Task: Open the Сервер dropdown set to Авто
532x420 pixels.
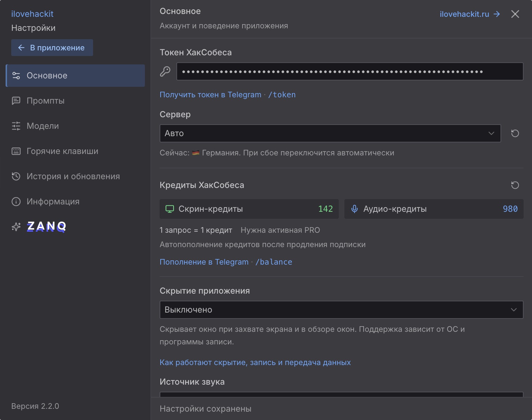Action: [x=330, y=133]
